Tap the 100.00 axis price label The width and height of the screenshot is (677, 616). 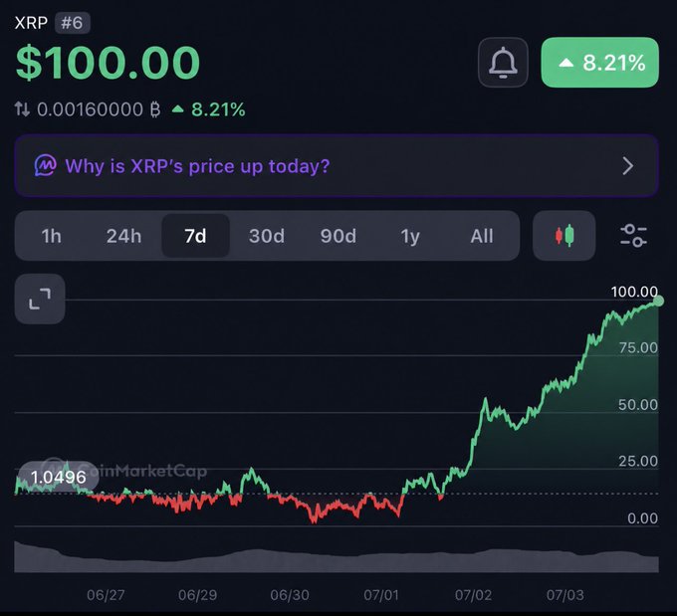click(x=634, y=292)
